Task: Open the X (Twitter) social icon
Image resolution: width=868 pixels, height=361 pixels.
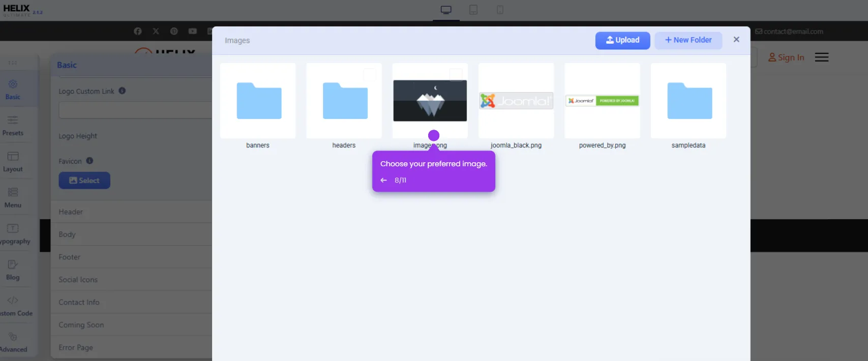Action: point(156,32)
